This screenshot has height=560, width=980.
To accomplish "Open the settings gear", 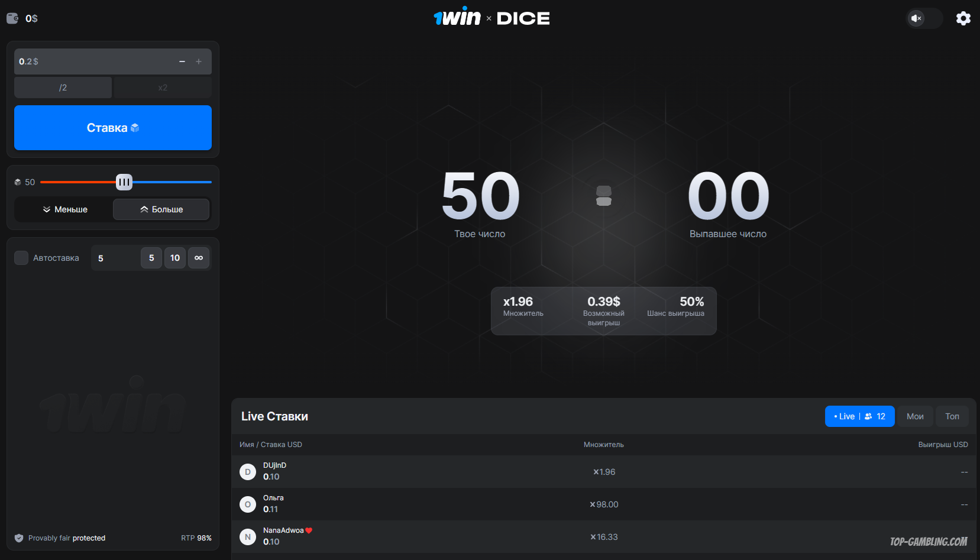I will tap(963, 18).
